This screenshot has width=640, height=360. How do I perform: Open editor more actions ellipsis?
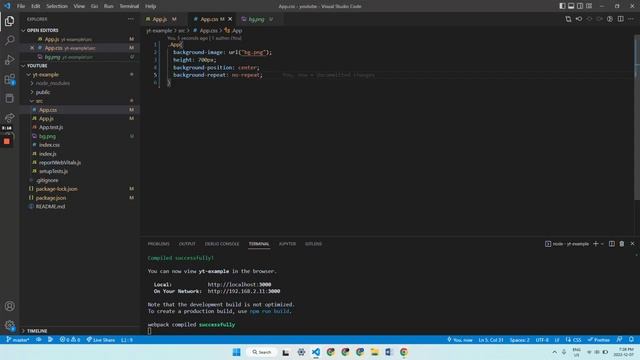pyautogui.click(x=631, y=19)
